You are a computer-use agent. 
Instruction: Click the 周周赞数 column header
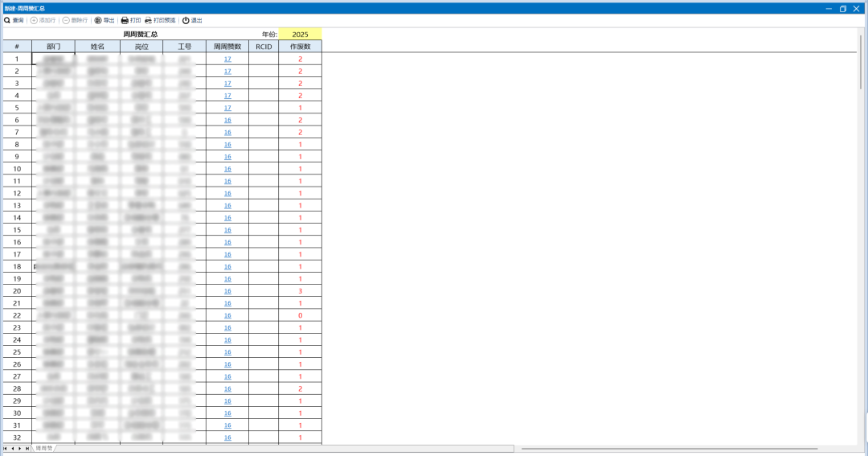click(227, 47)
